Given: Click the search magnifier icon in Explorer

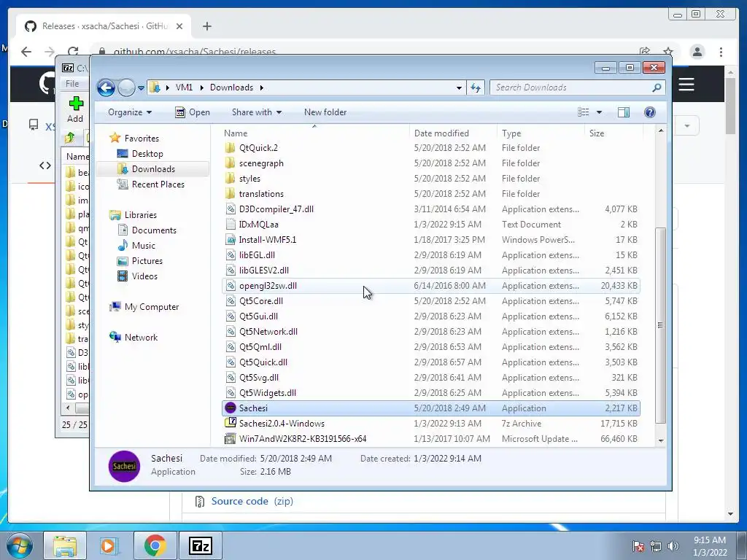Looking at the screenshot, I should coord(657,87).
